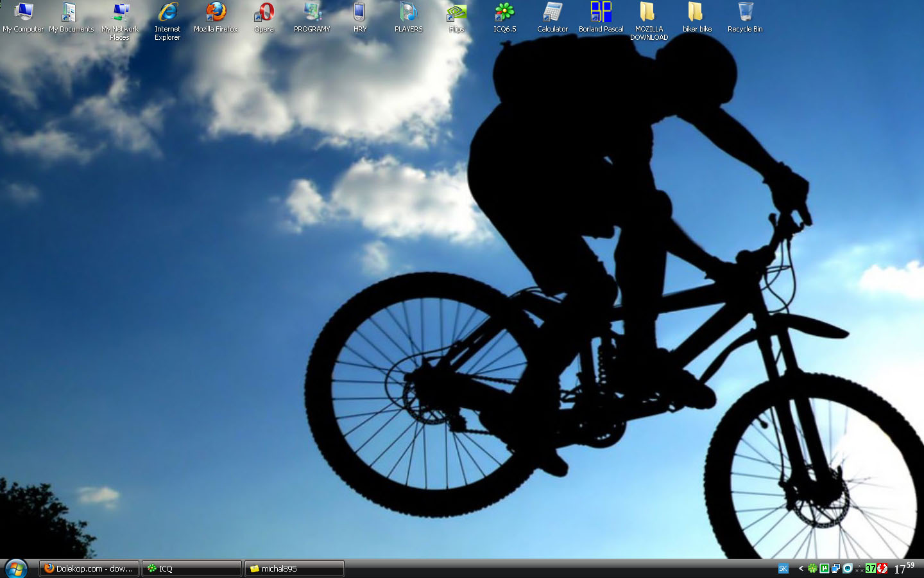This screenshot has width=924, height=578.
Task: Open the Recycle Bin
Action: 745,13
